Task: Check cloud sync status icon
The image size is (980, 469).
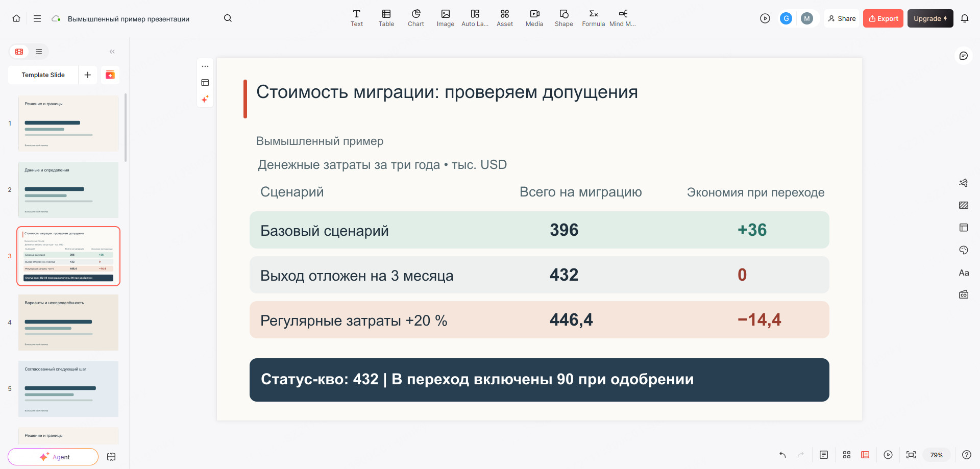Action: 56,18
